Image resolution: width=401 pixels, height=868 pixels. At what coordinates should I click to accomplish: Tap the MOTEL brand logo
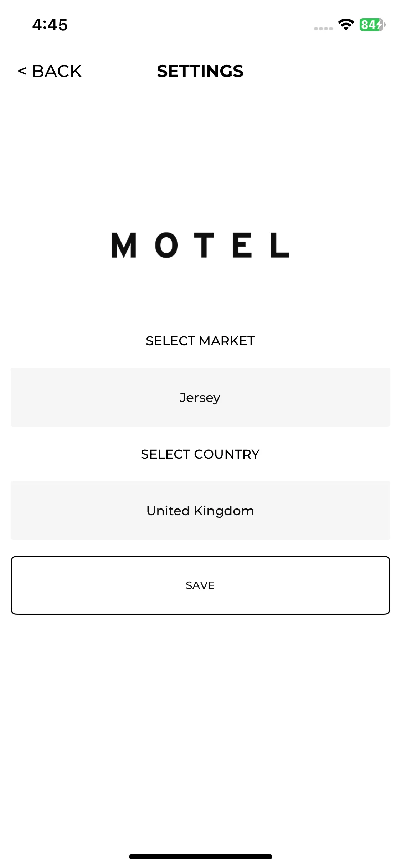tap(200, 245)
